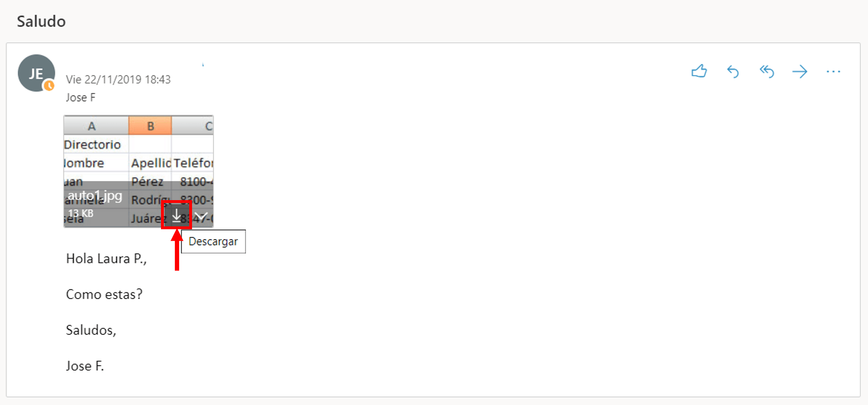Reply all with the double-arrow icon

point(767,72)
